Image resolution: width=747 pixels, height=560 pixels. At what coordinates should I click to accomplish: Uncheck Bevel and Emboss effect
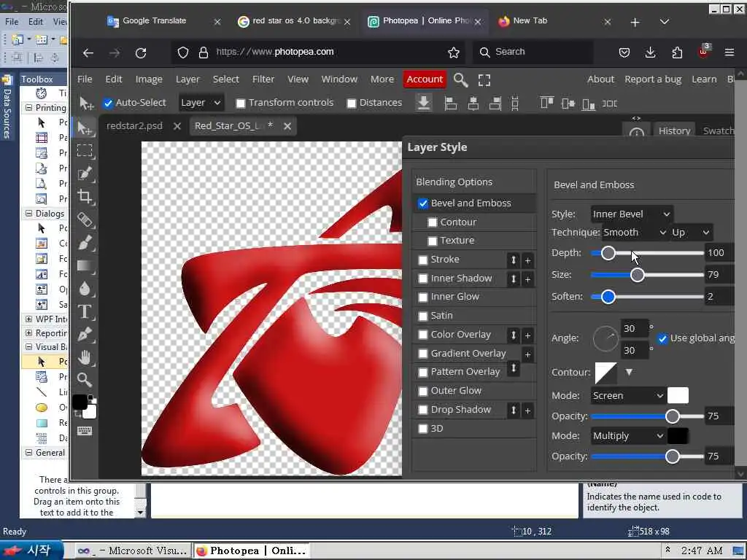pos(423,203)
